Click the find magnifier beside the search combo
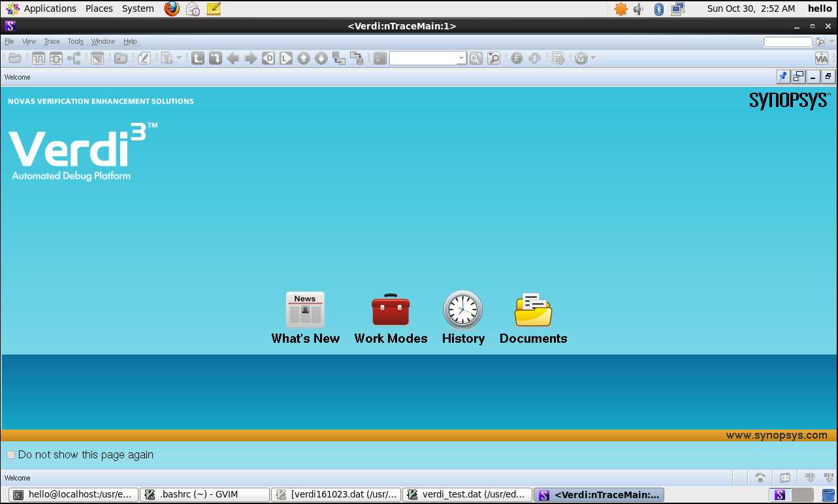This screenshot has height=504, width=838. tap(476, 58)
